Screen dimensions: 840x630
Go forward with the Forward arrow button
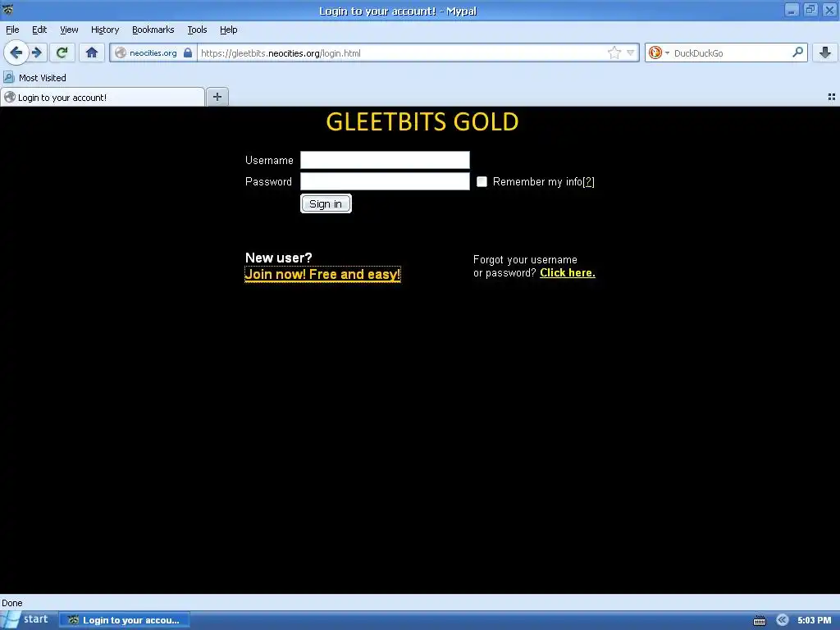click(36, 52)
